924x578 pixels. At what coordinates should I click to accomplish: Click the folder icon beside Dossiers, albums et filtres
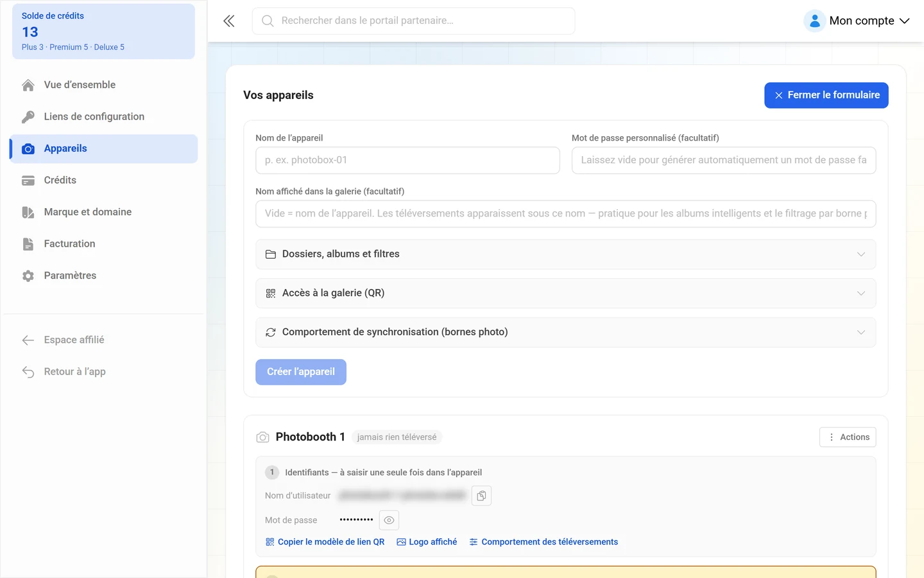pyautogui.click(x=271, y=254)
